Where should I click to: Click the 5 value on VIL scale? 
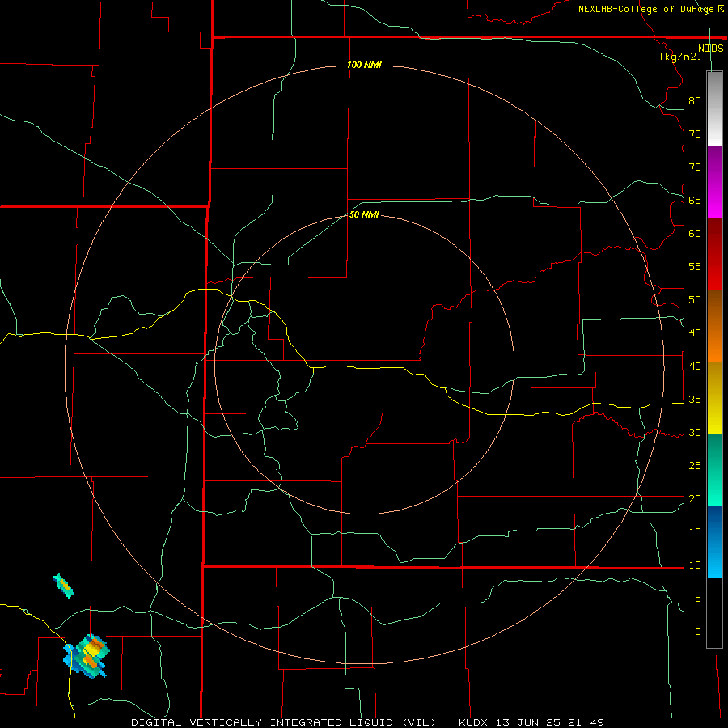tap(698, 598)
